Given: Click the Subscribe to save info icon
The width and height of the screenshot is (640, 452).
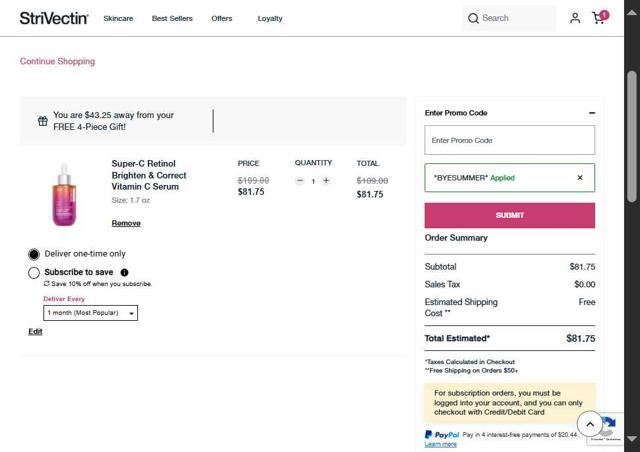Looking at the screenshot, I should tap(124, 272).
